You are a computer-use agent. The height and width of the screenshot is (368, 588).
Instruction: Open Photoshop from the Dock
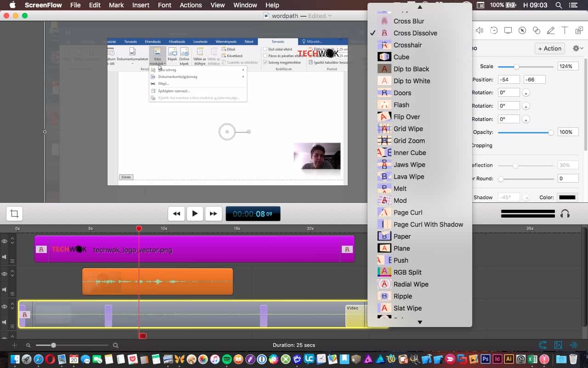click(485, 359)
